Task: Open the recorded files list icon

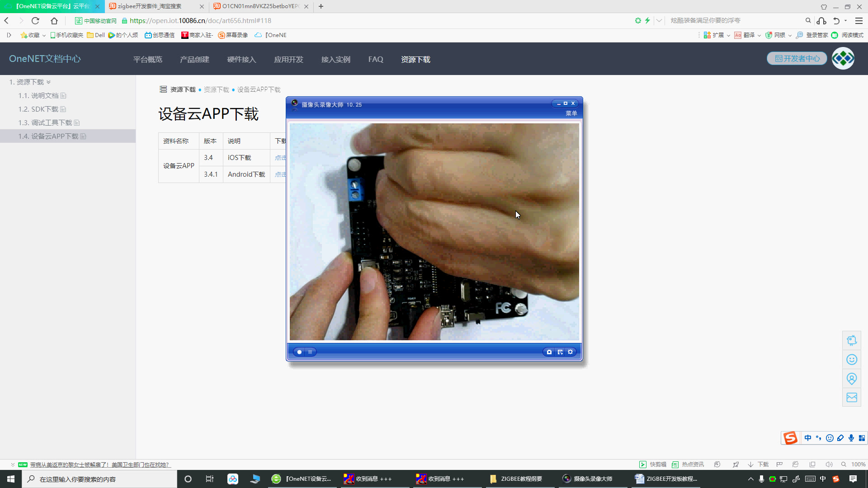Action: [560, 352]
